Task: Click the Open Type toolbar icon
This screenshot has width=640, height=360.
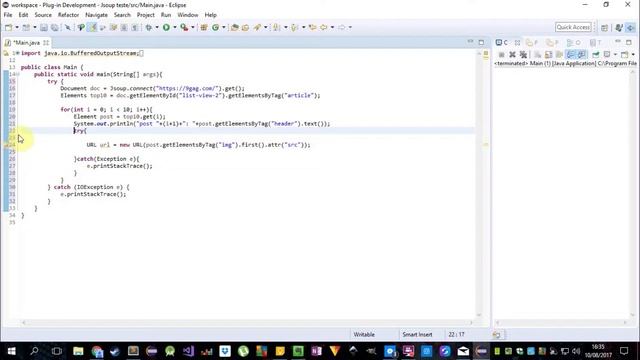Action: pos(234,27)
